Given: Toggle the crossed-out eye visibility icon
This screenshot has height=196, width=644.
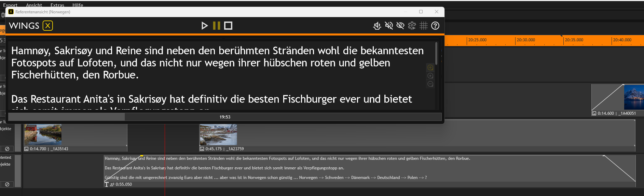Looking at the screenshot, I should tap(400, 26).
